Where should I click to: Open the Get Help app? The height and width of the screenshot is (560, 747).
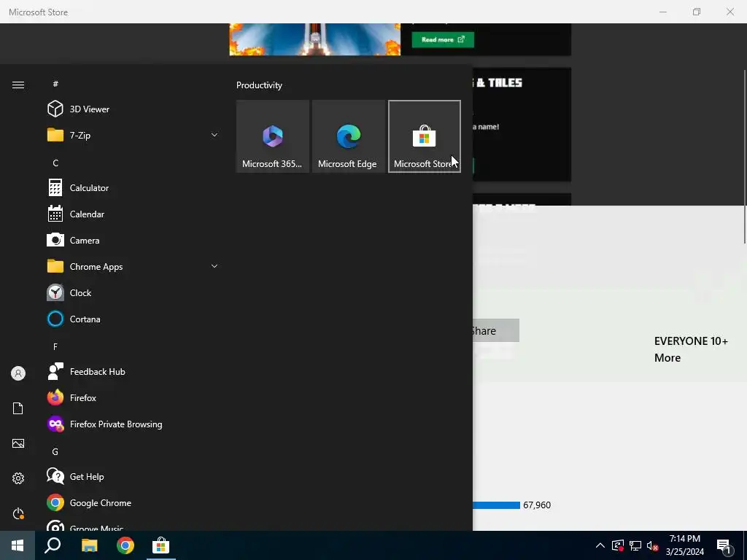pyautogui.click(x=132, y=476)
